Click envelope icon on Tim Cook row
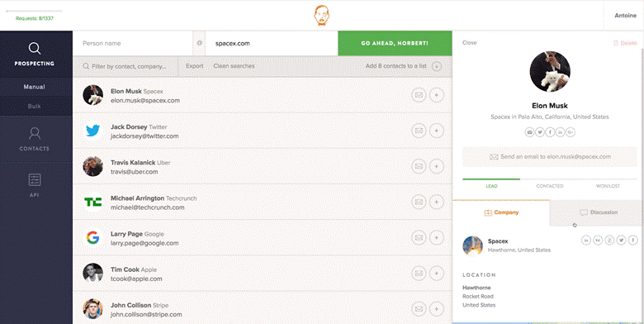The height and width of the screenshot is (324, 644). [419, 274]
